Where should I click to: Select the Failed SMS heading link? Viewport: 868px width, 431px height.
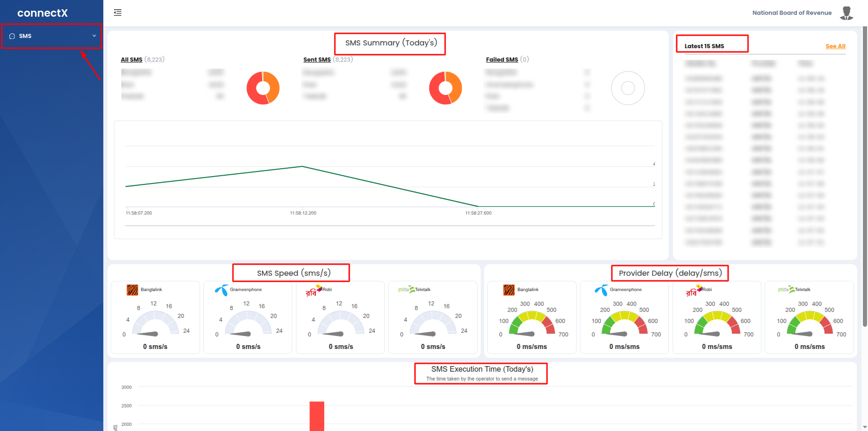click(502, 60)
